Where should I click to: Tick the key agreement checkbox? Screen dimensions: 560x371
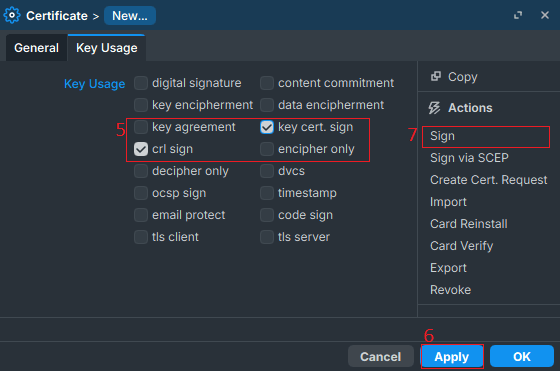coord(141,127)
